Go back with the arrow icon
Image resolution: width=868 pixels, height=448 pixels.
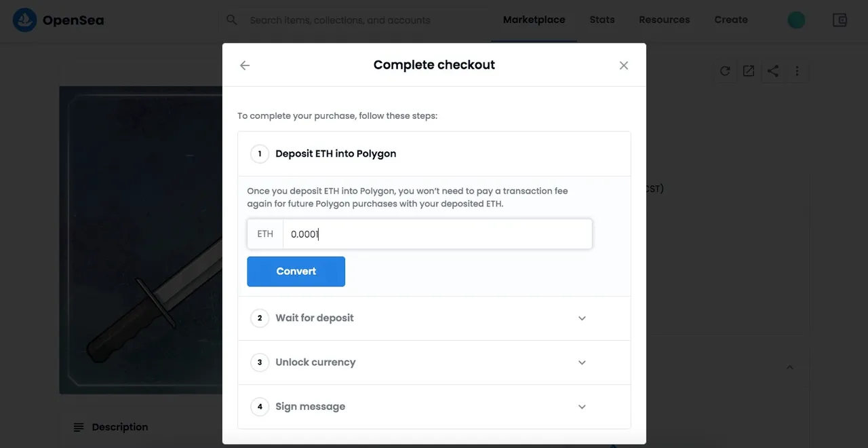(245, 65)
